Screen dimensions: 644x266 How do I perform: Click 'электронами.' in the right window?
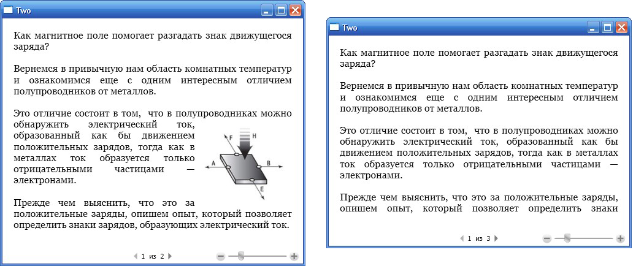click(371, 175)
